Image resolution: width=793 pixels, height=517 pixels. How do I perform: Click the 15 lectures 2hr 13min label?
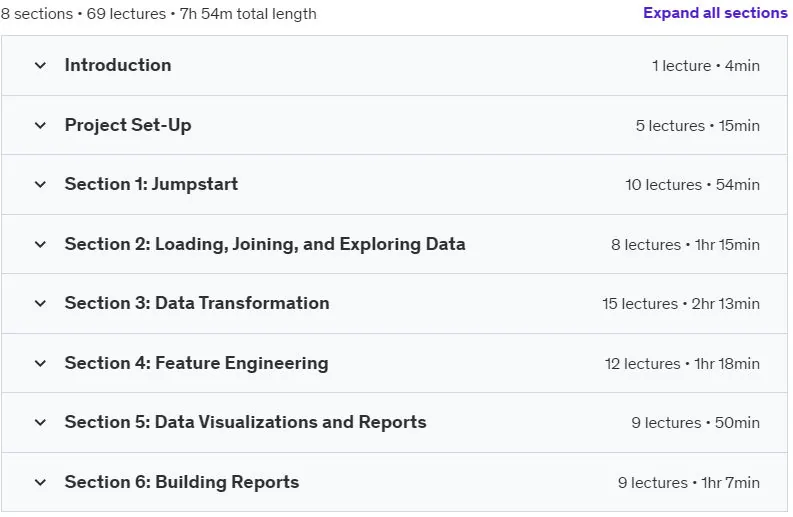[681, 304]
